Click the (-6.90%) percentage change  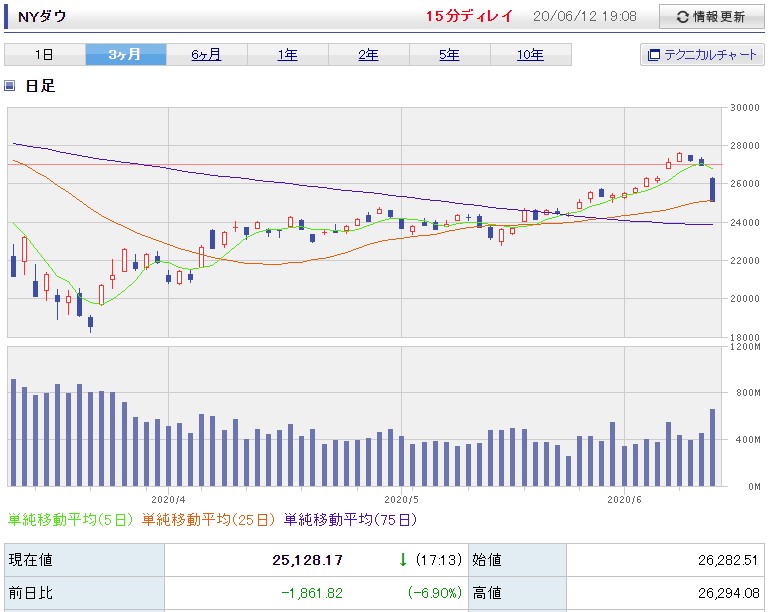point(435,593)
